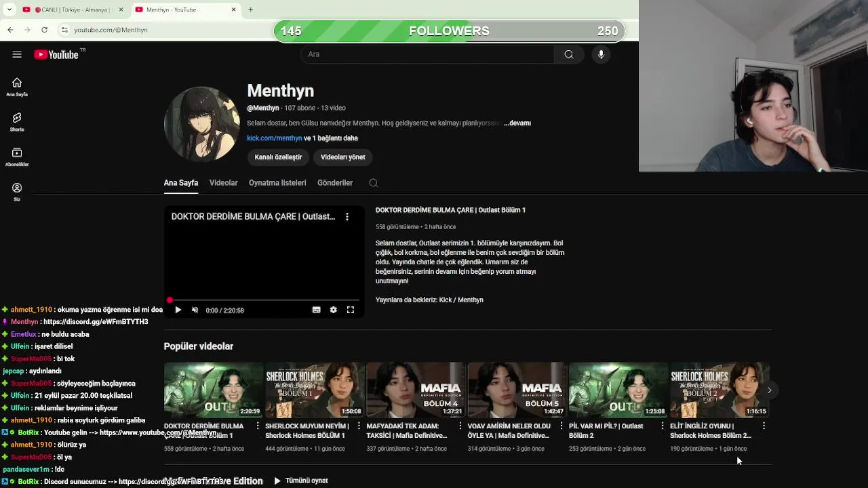868x488 pixels.
Task: Click the search magnifier button
Action: coord(569,54)
